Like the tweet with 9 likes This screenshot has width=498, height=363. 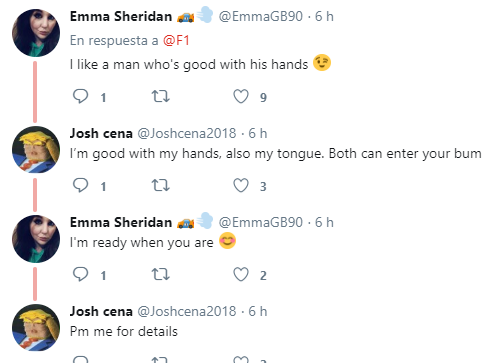pos(241,97)
